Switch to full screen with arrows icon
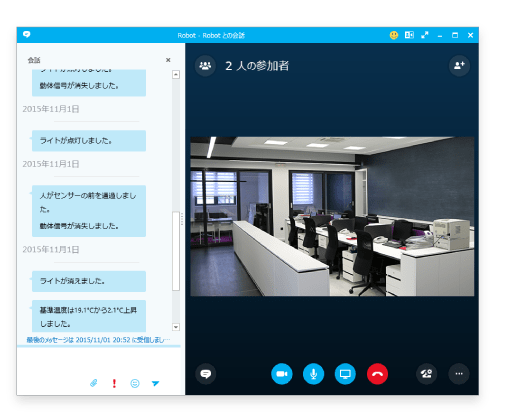The image size is (507, 416). tap(425, 35)
